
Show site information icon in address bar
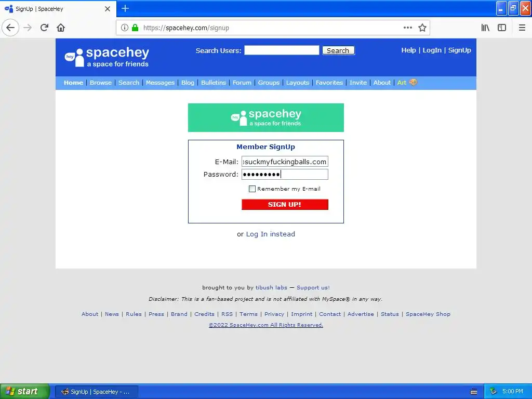coord(125,28)
